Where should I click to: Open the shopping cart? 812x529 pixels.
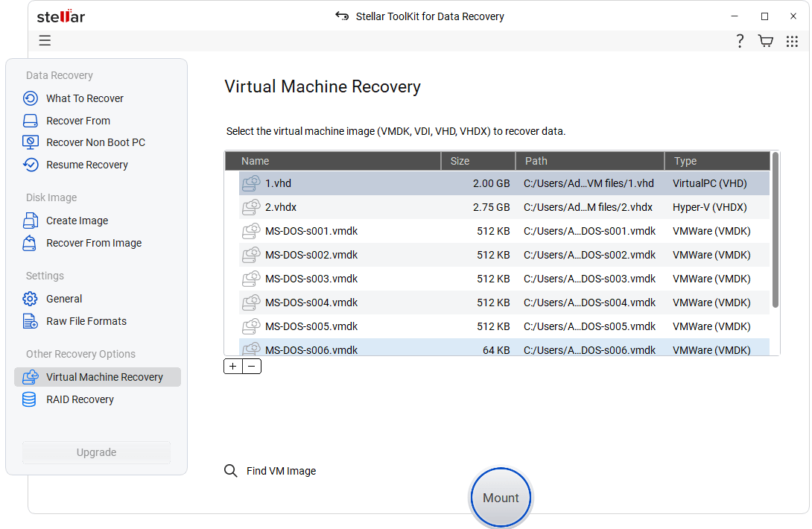(766, 41)
